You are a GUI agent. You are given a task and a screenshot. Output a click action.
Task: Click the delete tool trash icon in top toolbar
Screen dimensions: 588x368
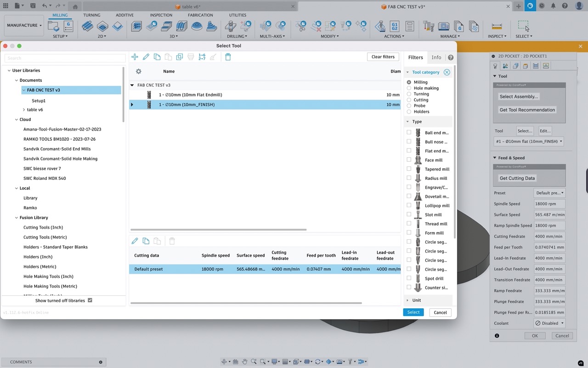tap(228, 57)
